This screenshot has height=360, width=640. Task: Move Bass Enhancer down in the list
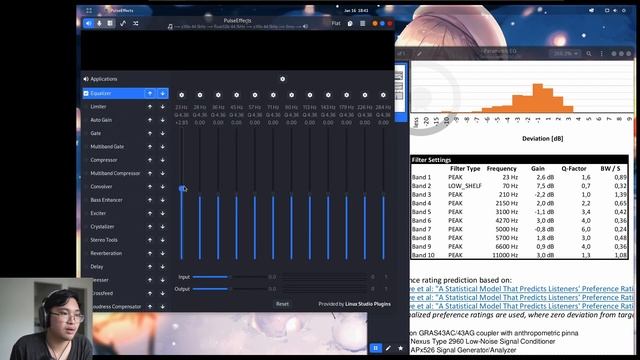pos(162,200)
